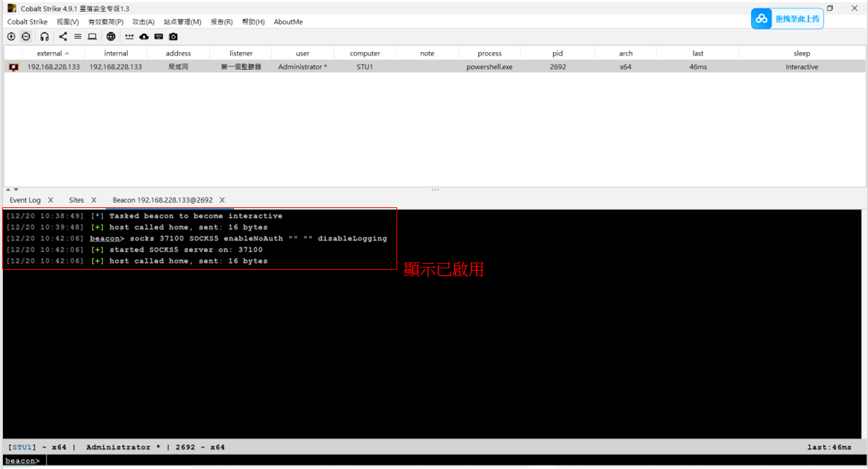Viewport: 868px width, 469px height.
Task: Sort by the arch column header
Action: pos(625,53)
